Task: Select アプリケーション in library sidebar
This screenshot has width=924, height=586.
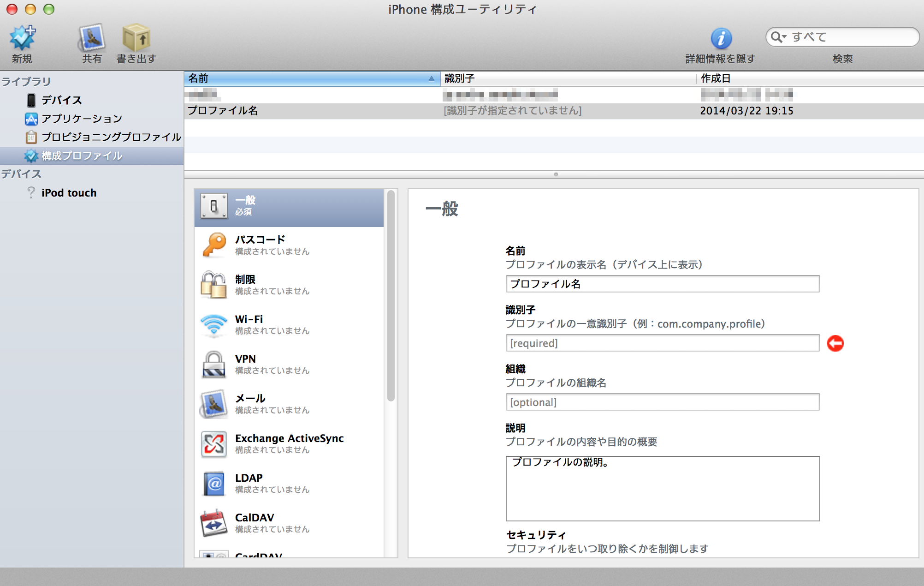Action: click(82, 119)
